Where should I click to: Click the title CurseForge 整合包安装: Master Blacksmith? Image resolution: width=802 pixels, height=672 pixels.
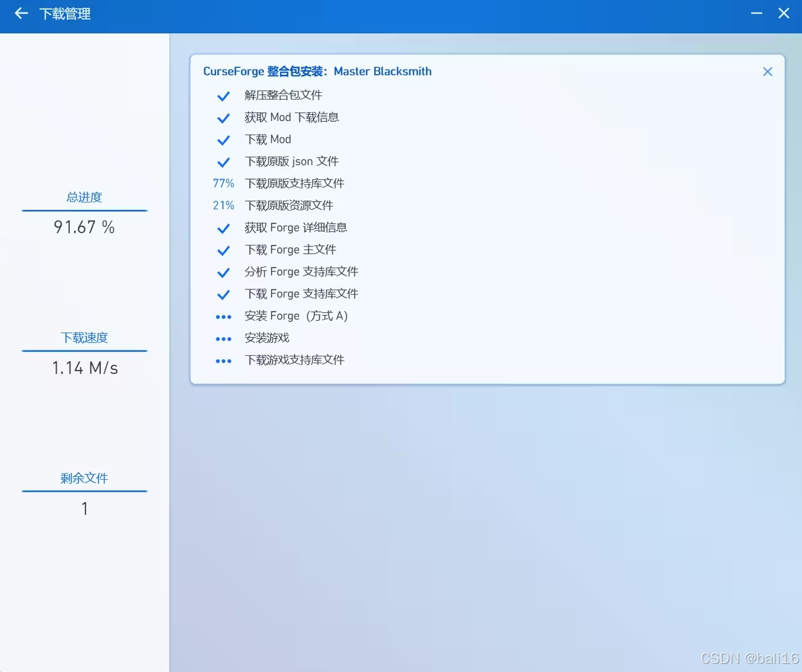click(x=317, y=71)
